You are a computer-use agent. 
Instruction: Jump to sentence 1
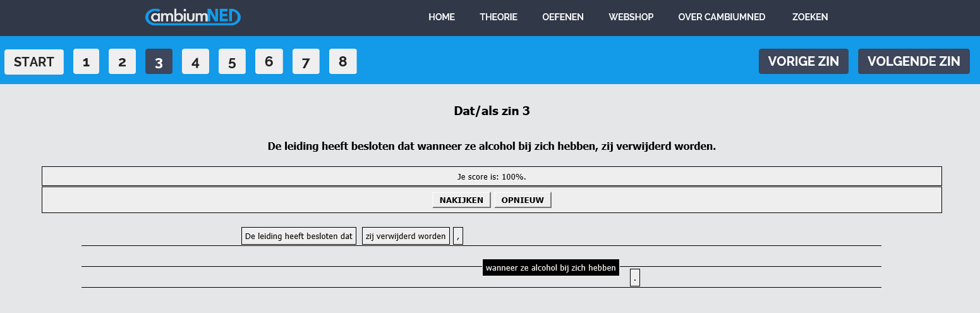[86, 62]
